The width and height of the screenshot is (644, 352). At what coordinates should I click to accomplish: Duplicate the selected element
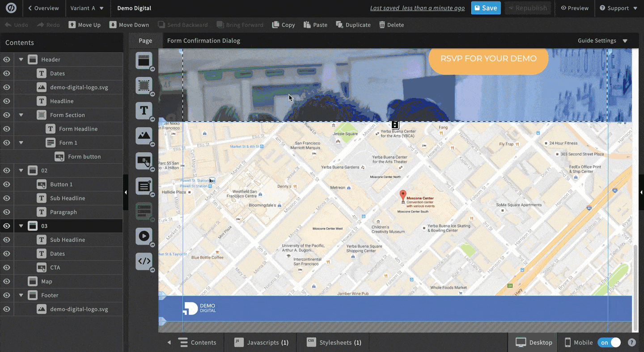(x=353, y=25)
